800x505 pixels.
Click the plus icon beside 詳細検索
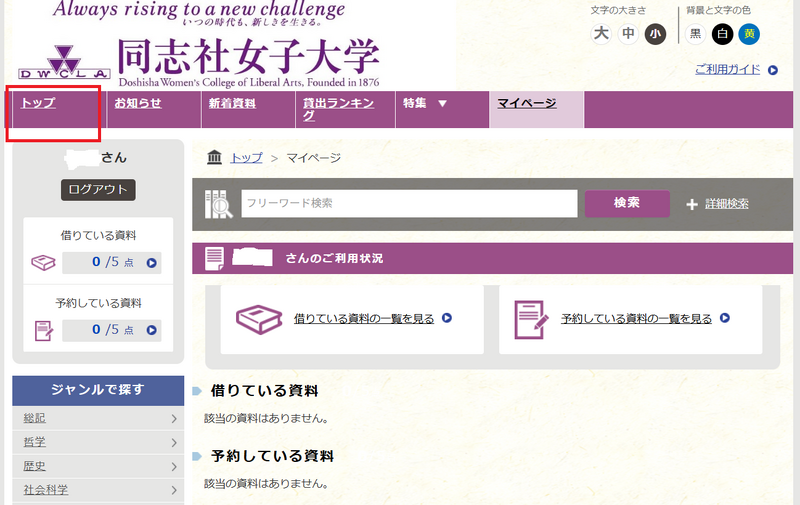tap(691, 204)
